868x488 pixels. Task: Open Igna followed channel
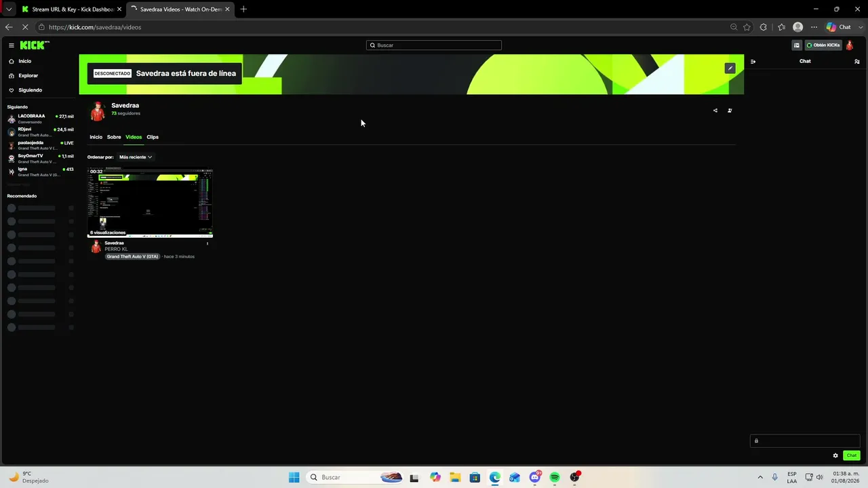click(41, 171)
